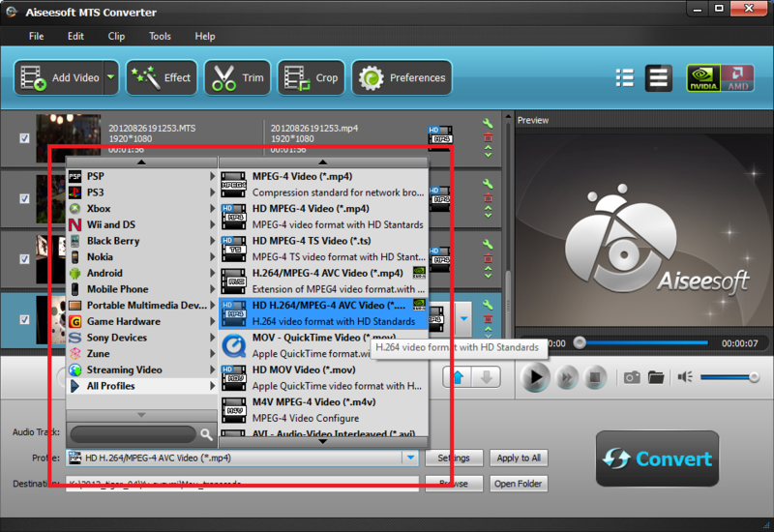This screenshot has height=532, width=774.
Task: Expand the Nokia profile category
Action: coord(142,256)
